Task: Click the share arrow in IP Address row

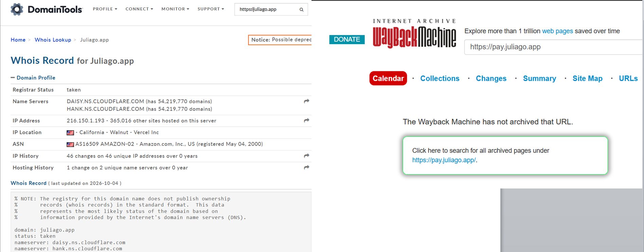Action: tap(306, 121)
